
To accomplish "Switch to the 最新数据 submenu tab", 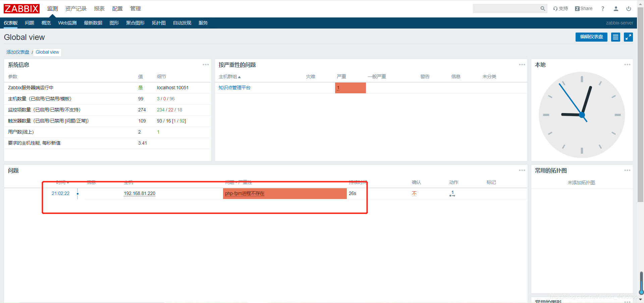I will click(93, 23).
